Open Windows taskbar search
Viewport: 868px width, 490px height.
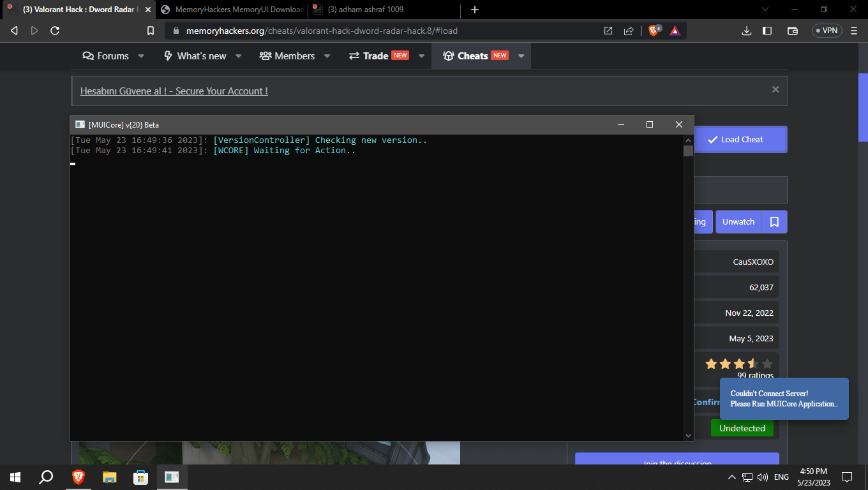tap(46, 477)
